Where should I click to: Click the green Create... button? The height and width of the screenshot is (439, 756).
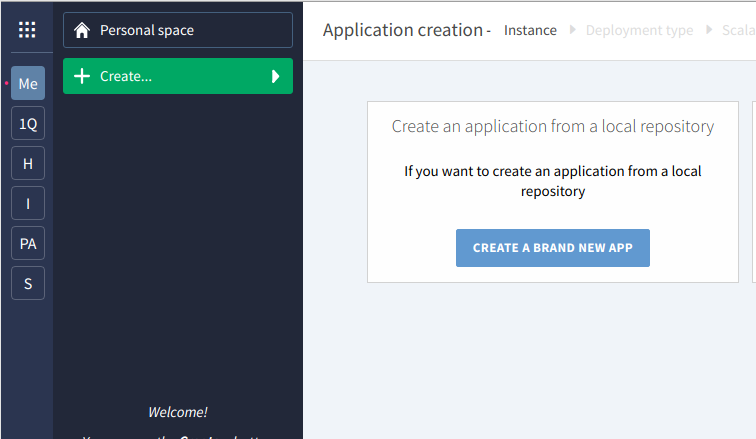click(x=178, y=76)
